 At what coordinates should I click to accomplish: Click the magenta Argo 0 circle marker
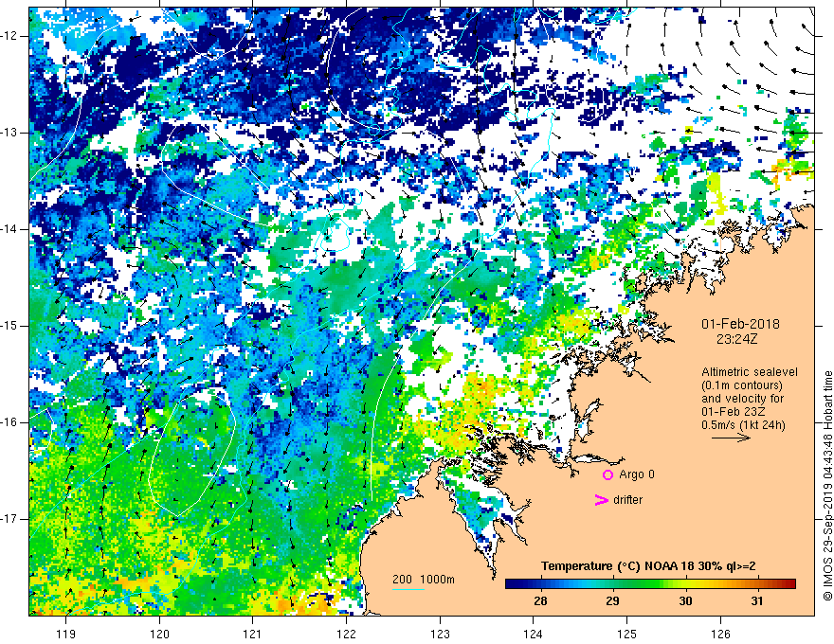(x=607, y=474)
